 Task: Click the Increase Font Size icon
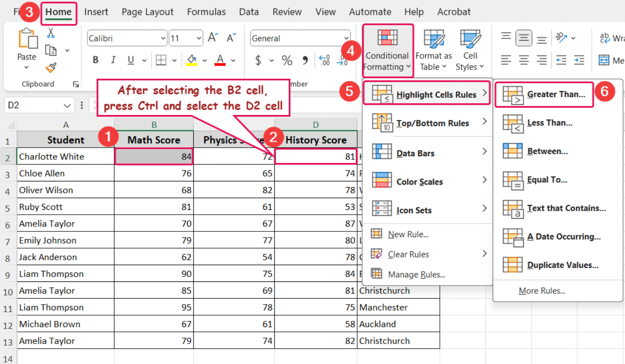[x=212, y=37]
